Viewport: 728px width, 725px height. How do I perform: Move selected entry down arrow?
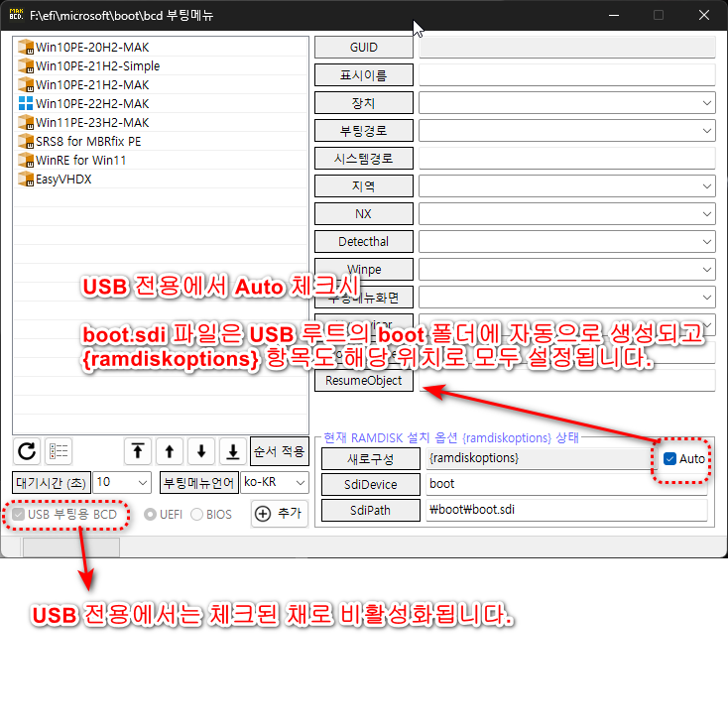pos(201,450)
